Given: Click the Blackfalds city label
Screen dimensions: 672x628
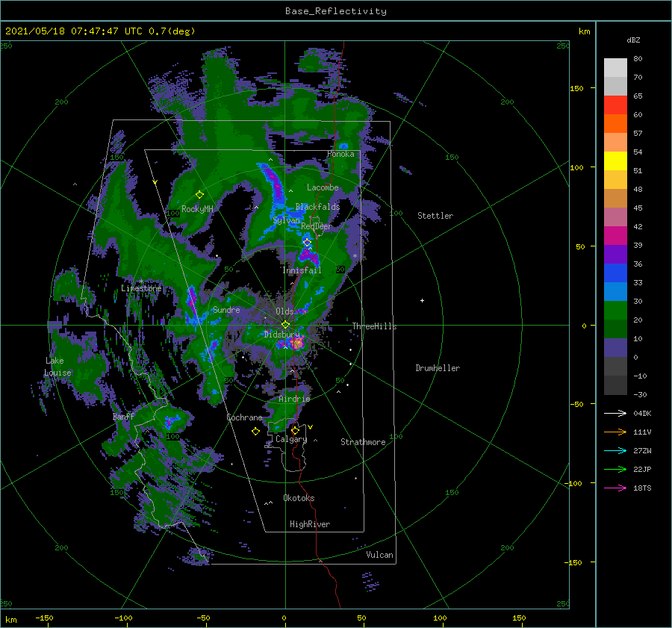Looking at the screenshot, I should coord(317,207).
